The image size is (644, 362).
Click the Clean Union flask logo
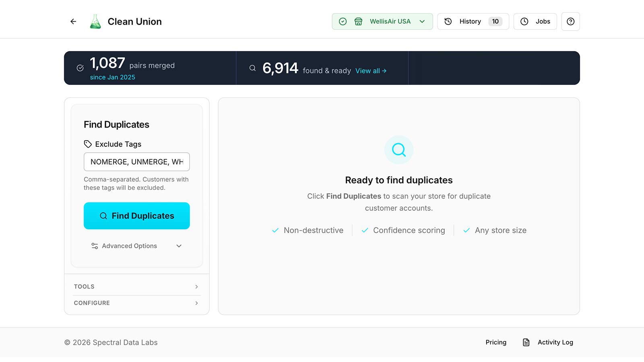click(95, 22)
